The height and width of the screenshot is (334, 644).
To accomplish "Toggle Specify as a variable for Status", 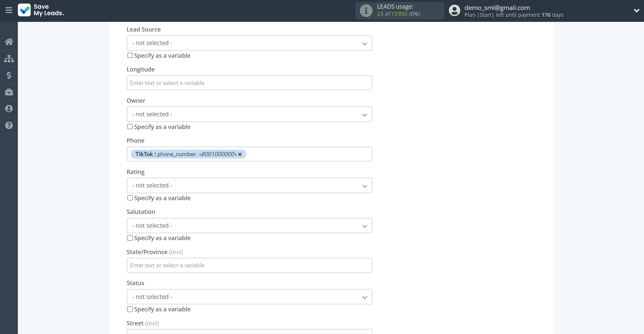I will (130, 309).
